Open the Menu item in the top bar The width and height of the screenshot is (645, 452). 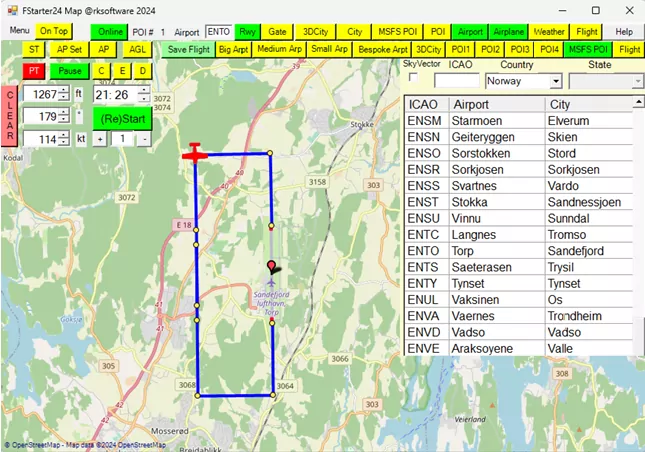pyautogui.click(x=18, y=32)
